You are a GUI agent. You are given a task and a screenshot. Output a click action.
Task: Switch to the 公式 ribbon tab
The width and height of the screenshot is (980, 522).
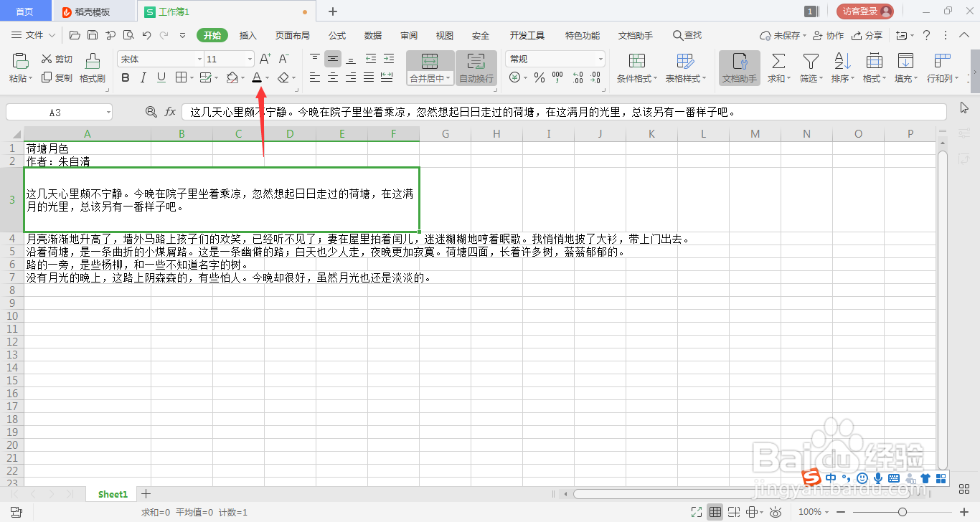337,35
